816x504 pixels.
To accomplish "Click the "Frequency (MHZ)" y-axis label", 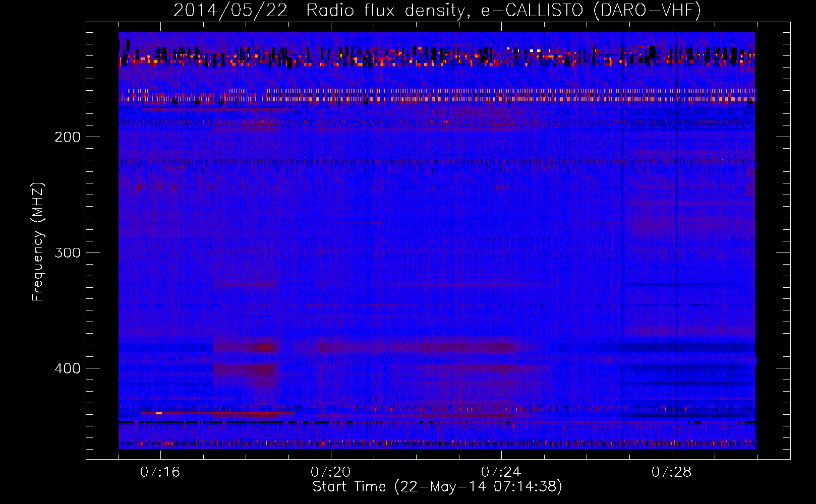I will coord(38,242).
